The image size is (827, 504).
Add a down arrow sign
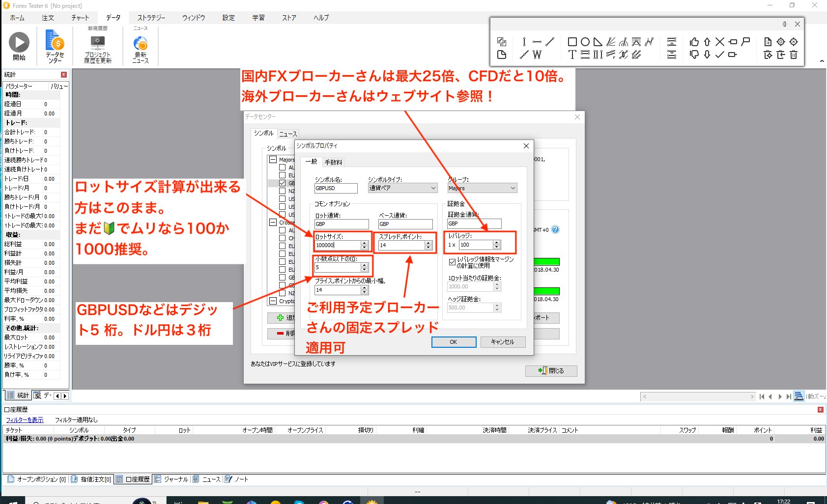point(707,55)
